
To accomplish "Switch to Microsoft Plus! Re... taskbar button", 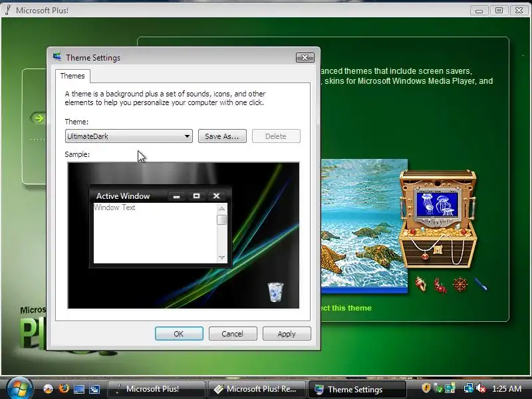I will tap(257, 389).
